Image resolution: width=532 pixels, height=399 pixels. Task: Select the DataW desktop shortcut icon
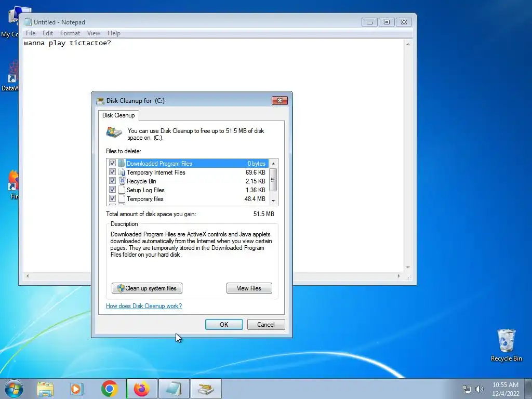pyautogui.click(x=9, y=76)
